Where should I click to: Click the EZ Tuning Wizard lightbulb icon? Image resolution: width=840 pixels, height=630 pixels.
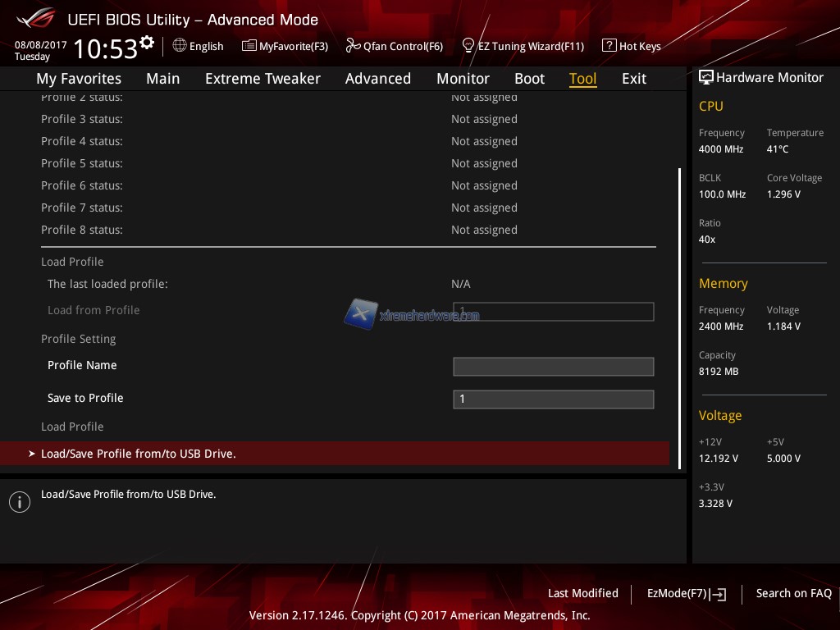click(x=468, y=46)
